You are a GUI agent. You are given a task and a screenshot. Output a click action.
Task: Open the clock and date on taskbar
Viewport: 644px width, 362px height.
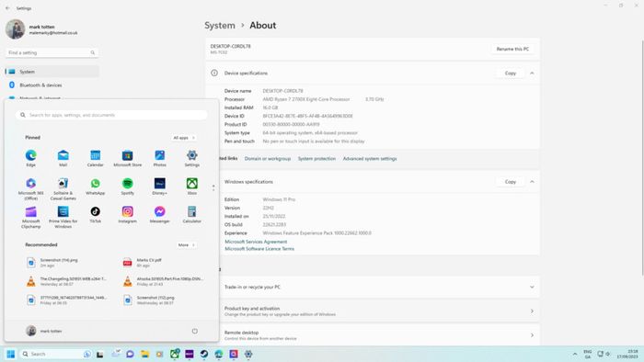[627, 354]
